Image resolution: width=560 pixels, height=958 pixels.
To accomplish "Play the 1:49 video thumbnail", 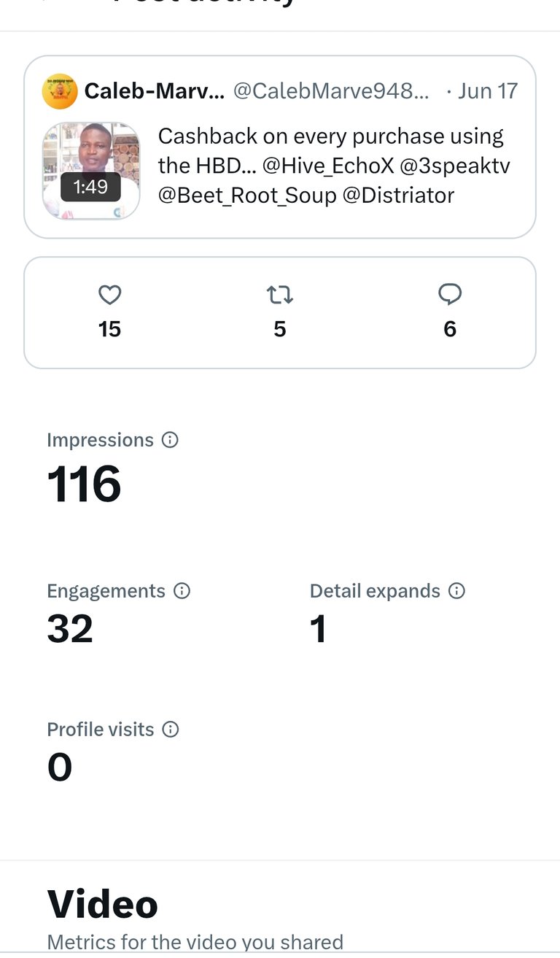I will [91, 171].
